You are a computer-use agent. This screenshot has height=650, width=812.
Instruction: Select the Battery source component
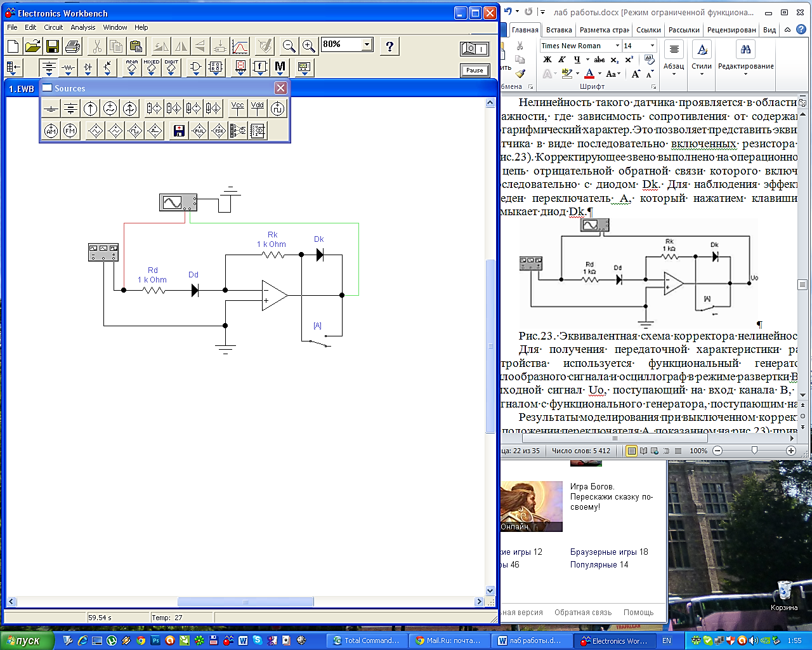(70, 109)
